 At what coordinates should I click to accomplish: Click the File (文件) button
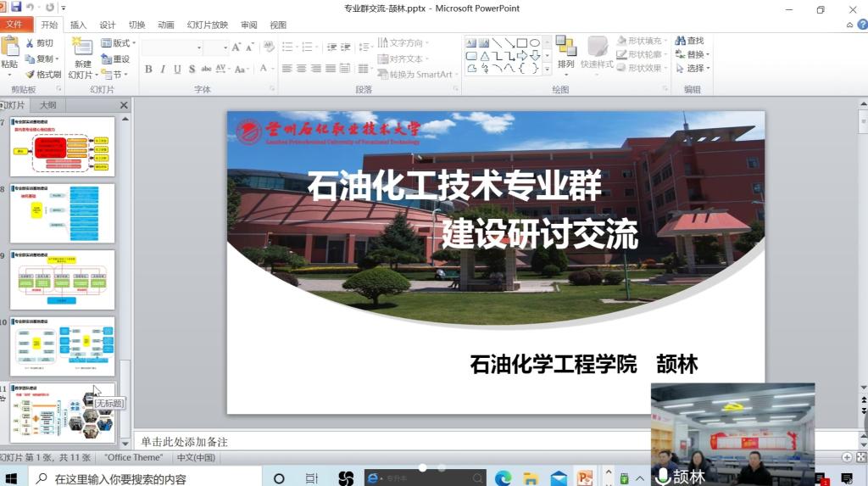click(x=14, y=25)
